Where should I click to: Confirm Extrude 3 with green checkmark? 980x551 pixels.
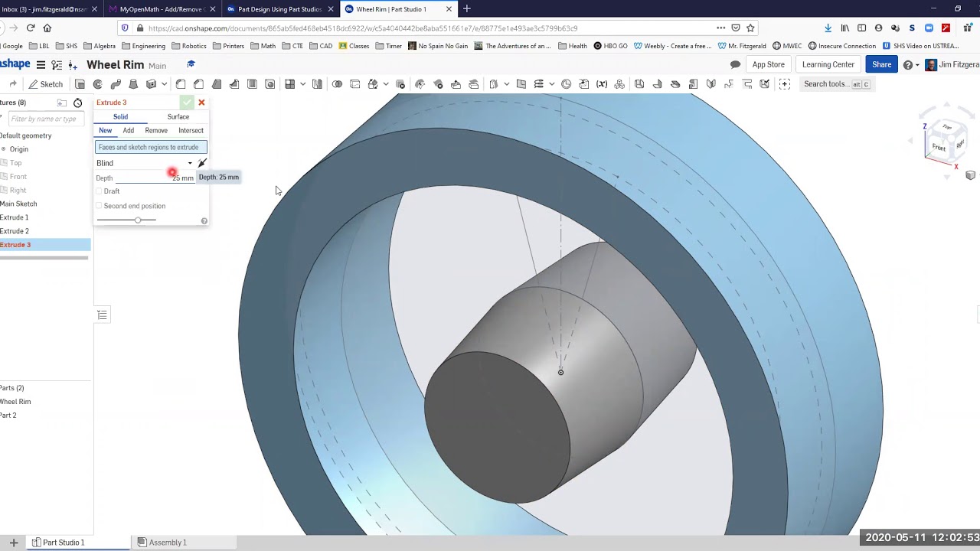[x=187, y=103]
